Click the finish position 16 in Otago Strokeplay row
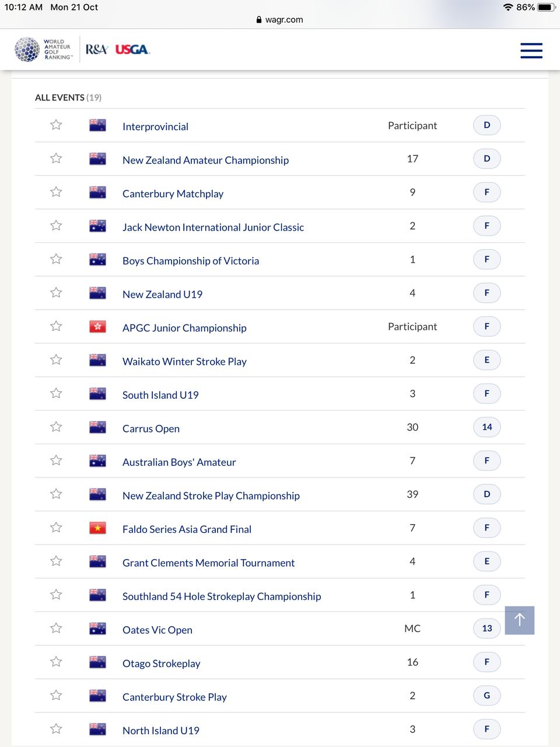The height and width of the screenshot is (747, 560). tap(412, 662)
